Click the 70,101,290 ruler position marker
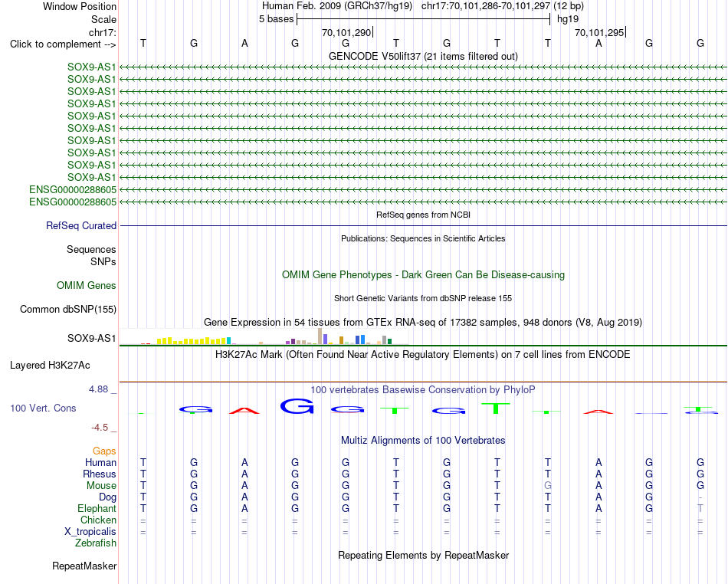 347,32
